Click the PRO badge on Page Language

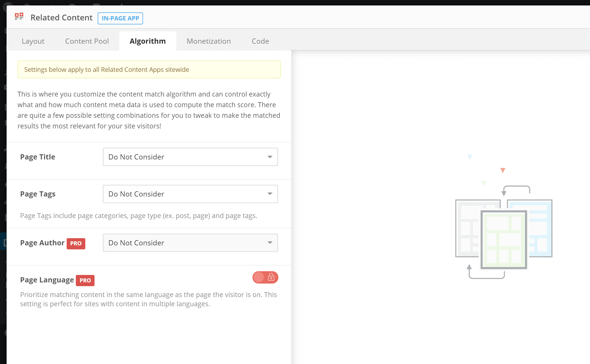(85, 280)
